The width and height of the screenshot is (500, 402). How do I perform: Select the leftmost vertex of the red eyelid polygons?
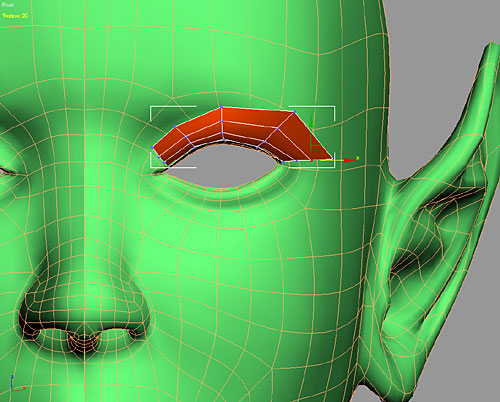click(x=153, y=147)
